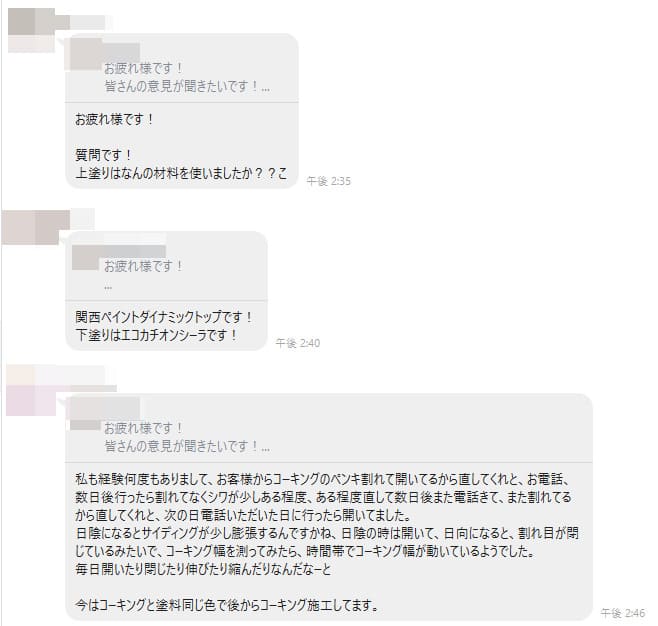This screenshot has width=658, height=626.
Task: Click blurred quoted sender name in first bubble
Action: click(x=105, y=54)
